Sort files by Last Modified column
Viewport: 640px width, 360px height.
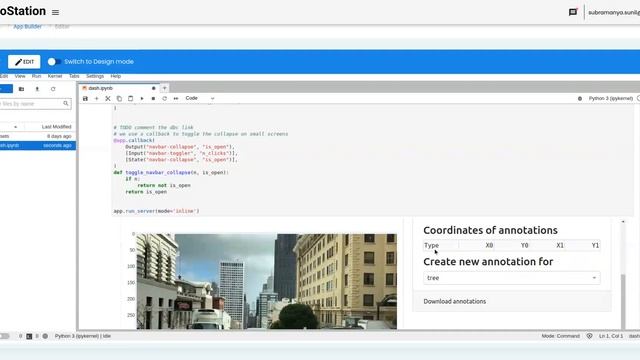coord(56,127)
